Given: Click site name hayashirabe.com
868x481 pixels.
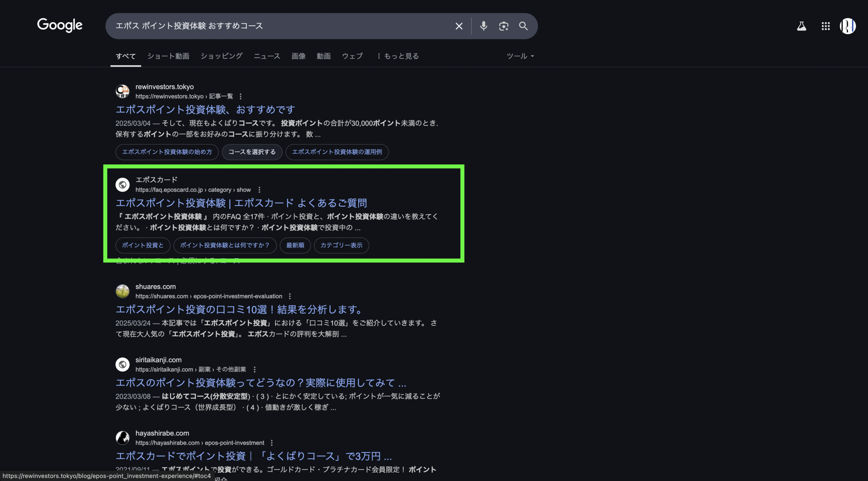Looking at the screenshot, I should tap(162, 433).
